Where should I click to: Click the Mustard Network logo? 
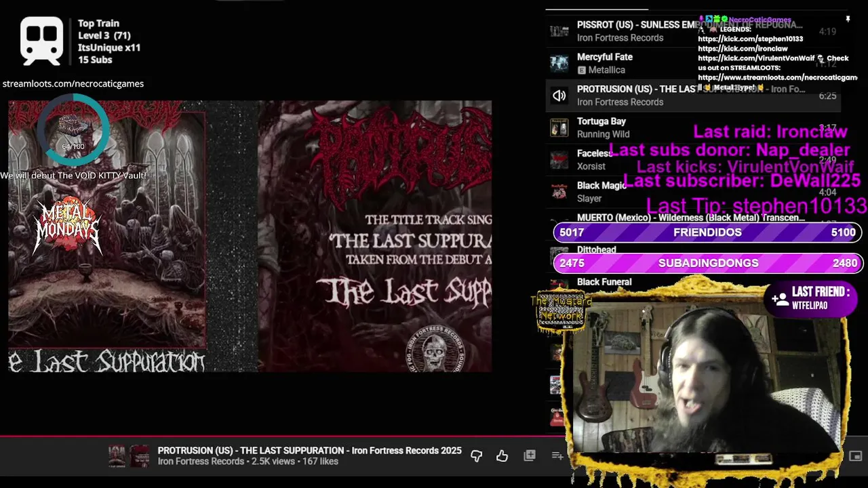[x=560, y=310]
